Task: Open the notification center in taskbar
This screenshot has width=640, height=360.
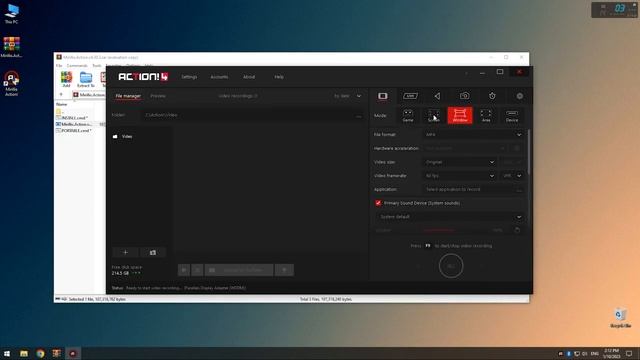Action: [629, 353]
